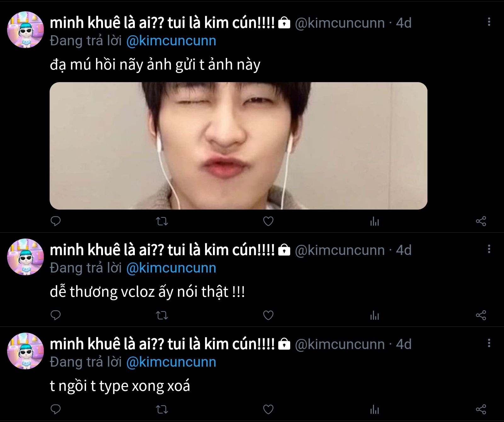Open more options for 't ngồi t type' tweet
Screen dimensions: 504x422
click(489, 343)
